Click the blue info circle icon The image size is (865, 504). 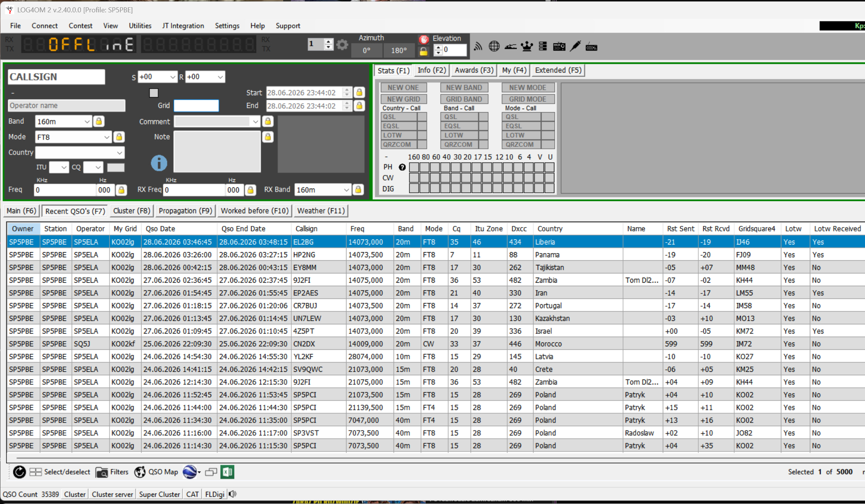(x=159, y=163)
